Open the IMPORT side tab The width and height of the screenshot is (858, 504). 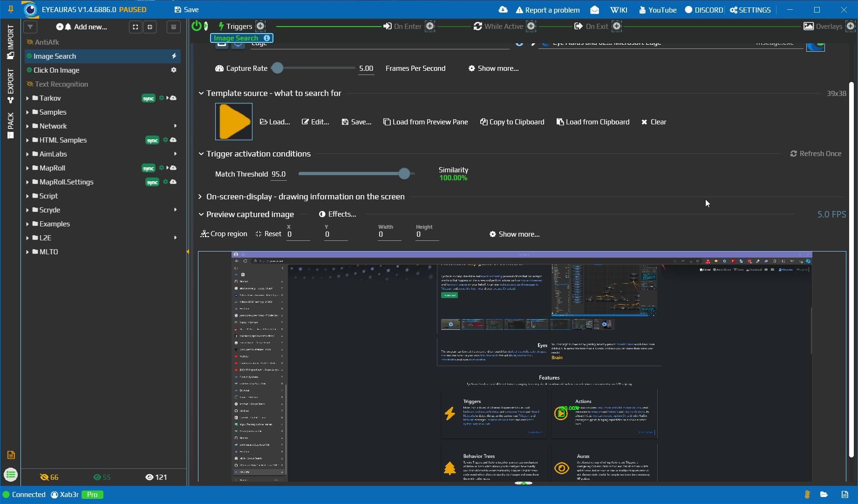[x=10, y=42]
